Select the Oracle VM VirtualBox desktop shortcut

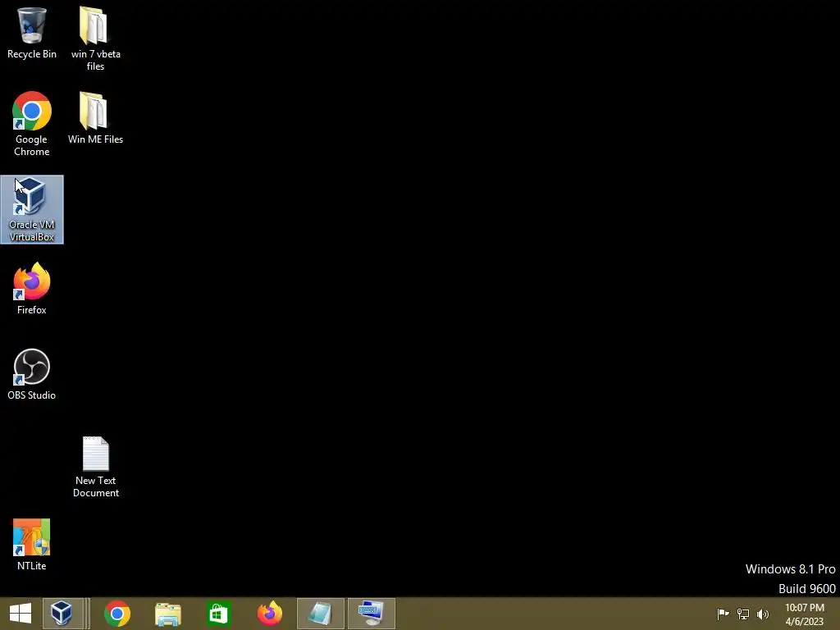pos(32,209)
